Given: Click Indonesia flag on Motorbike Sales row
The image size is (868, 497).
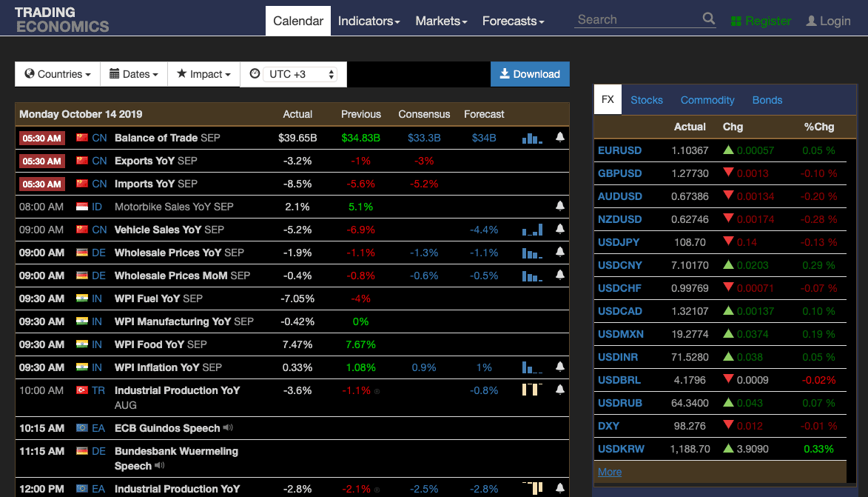Looking at the screenshot, I should pos(82,206).
